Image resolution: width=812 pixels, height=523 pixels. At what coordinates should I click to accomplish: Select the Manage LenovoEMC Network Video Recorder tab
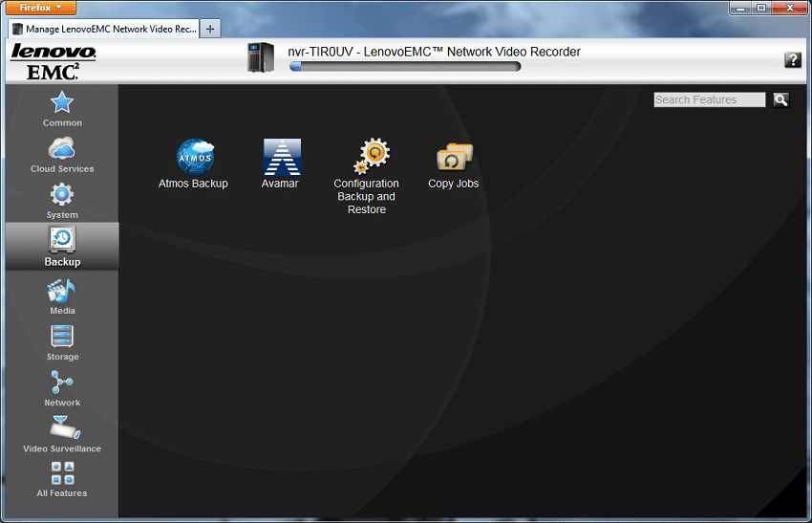click(x=104, y=29)
